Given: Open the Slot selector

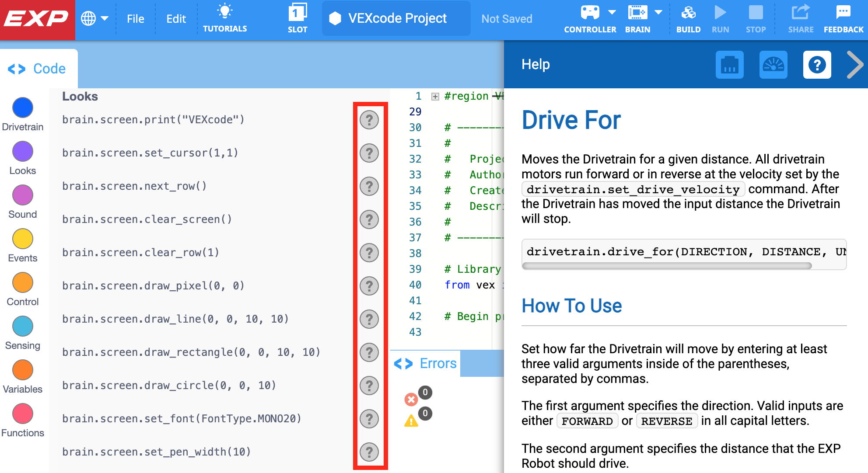Looking at the screenshot, I should coord(297,17).
